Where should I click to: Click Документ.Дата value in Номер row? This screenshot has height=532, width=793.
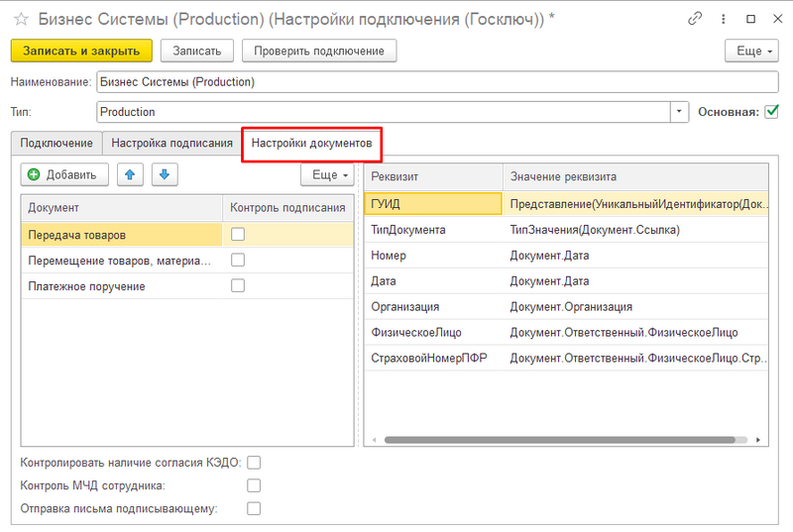(635, 256)
